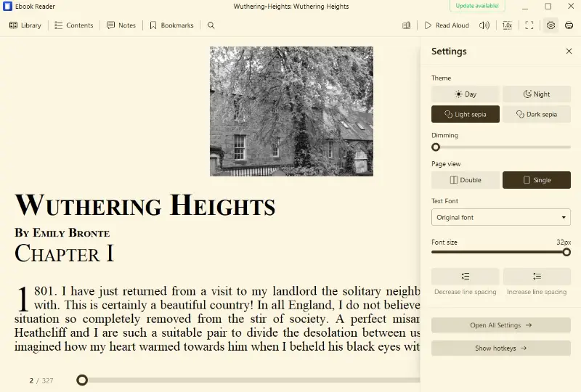
Task: Click the Chapter I heading
Action: point(64,254)
